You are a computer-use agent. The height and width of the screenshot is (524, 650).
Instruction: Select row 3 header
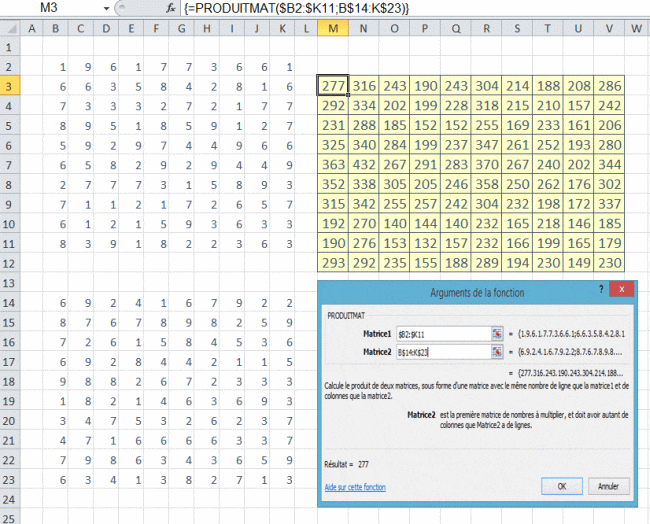pyautogui.click(x=9, y=86)
